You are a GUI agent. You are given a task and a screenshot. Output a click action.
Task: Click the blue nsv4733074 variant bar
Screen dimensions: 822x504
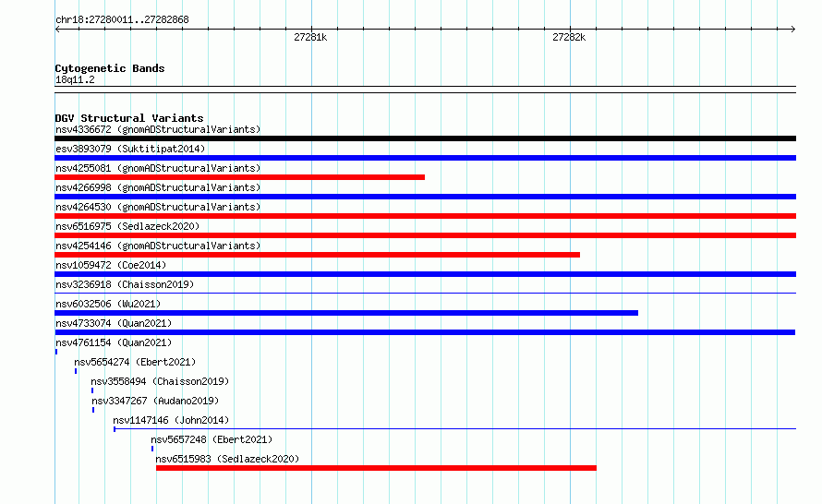tap(425, 332)
